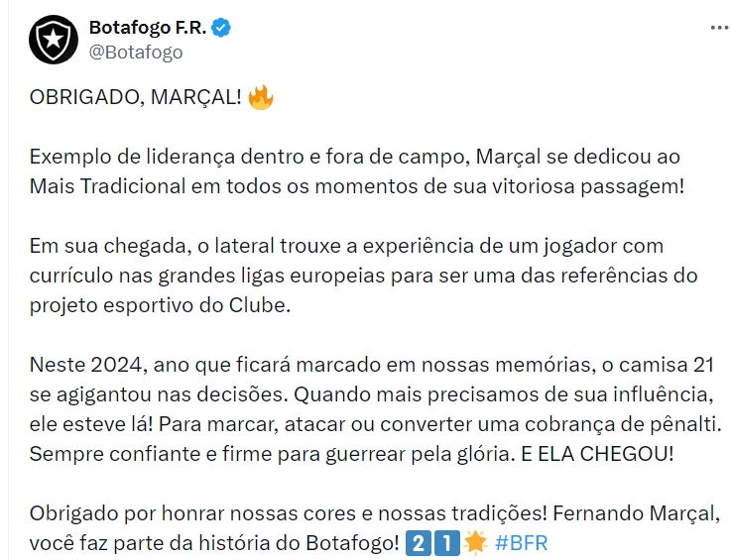Image resolution: width=731 pixels, height=560 pixels.
Task: Click the keycap number 2 emoji
Action: click(419, 543)
